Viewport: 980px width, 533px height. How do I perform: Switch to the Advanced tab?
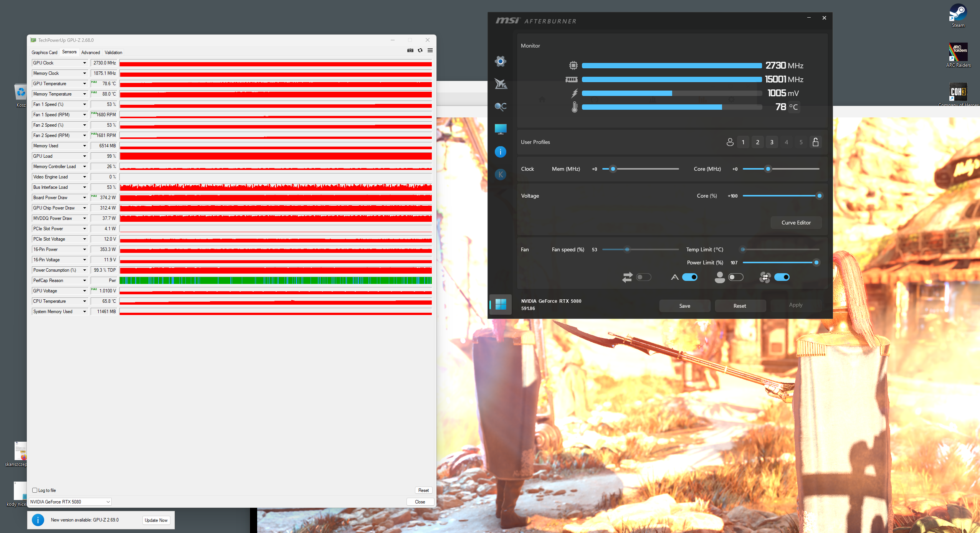pos(90,53)
